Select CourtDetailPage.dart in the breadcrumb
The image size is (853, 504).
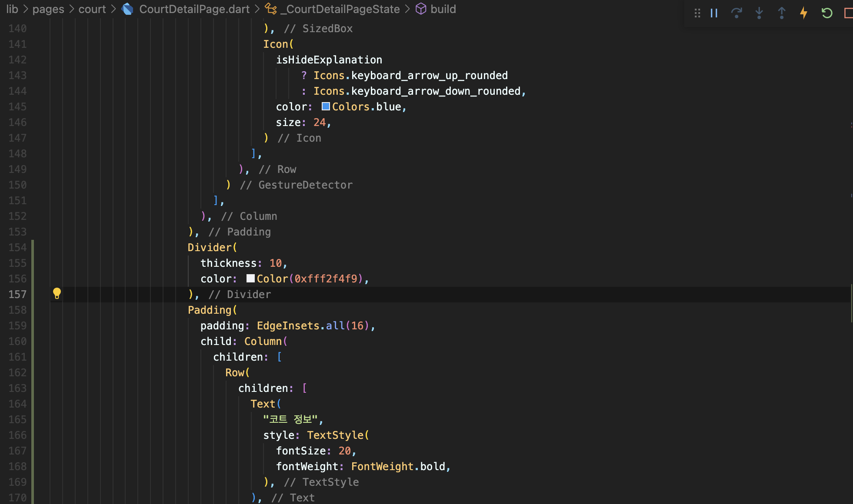(x=194, y=9)
